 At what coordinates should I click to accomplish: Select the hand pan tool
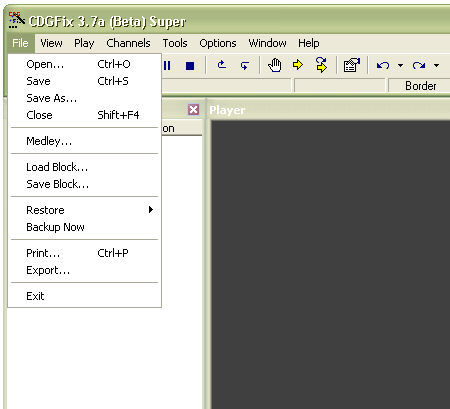(275, 65)
